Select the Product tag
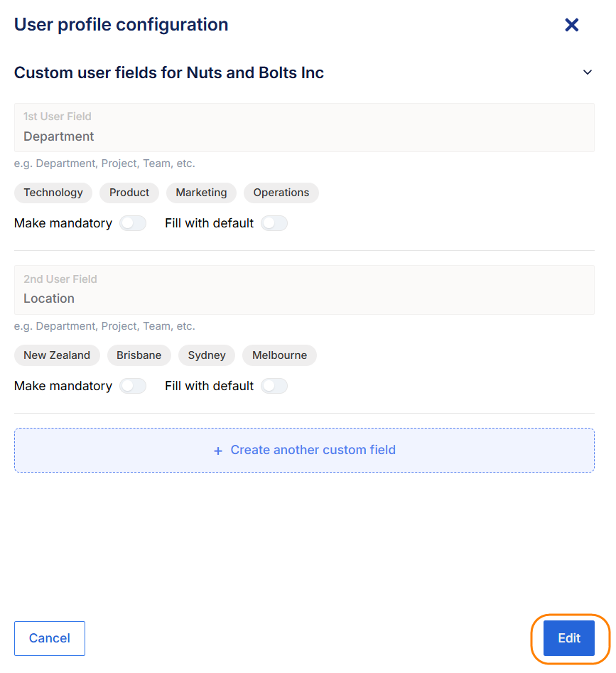The width and height of the screenshot is (616, 673). (129, 193)
